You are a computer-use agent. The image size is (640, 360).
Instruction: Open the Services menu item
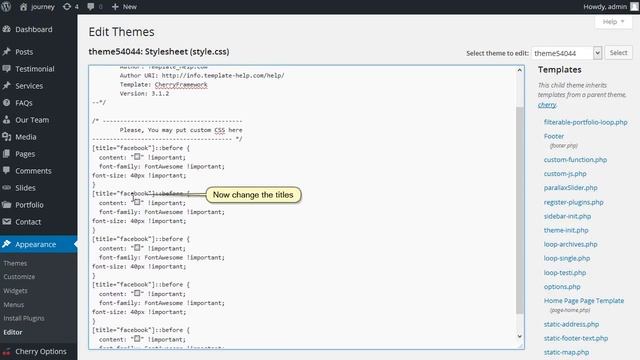pos(29,86)
